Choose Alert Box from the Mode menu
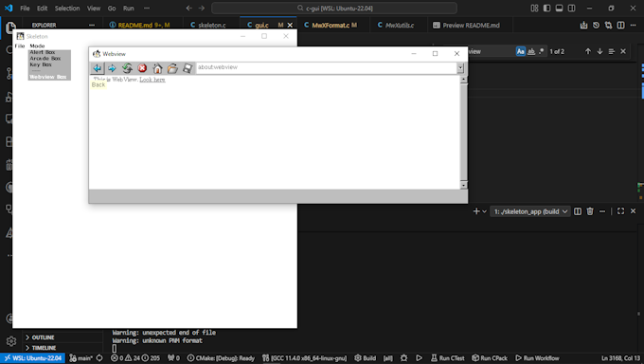644x364 pixels. point(43,52)
